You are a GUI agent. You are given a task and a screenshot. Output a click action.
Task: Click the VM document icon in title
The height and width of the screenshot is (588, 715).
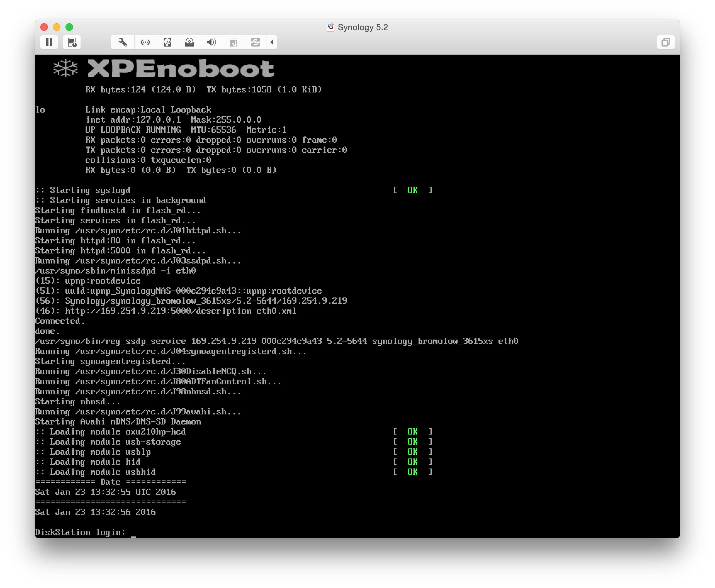[330, 27]
